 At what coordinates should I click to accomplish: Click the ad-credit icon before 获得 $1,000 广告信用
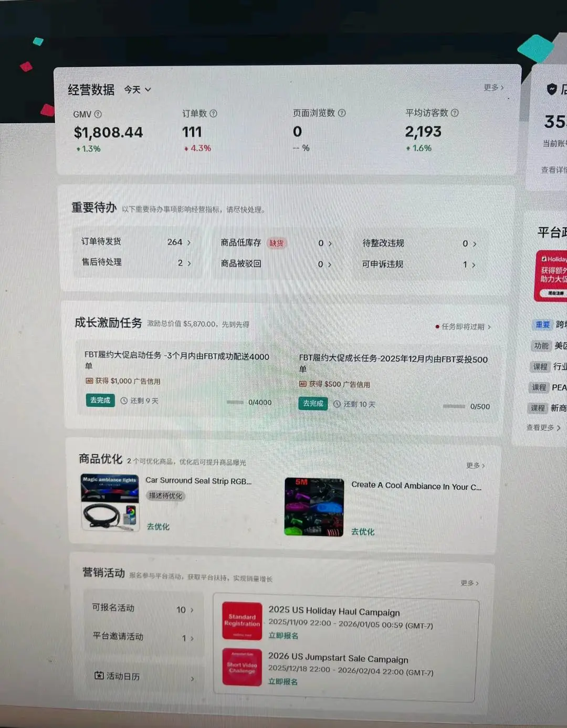tap(89, 381)
